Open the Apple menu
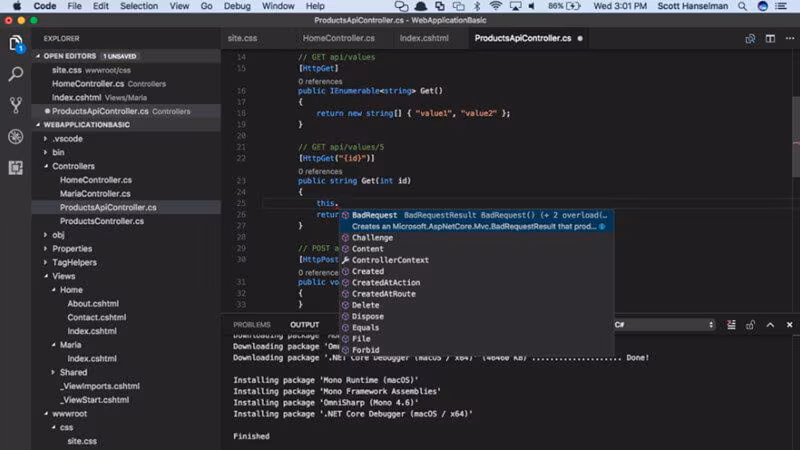Viewport: 800px width, 450px height. pyautogui.click(x=16, y=6)
